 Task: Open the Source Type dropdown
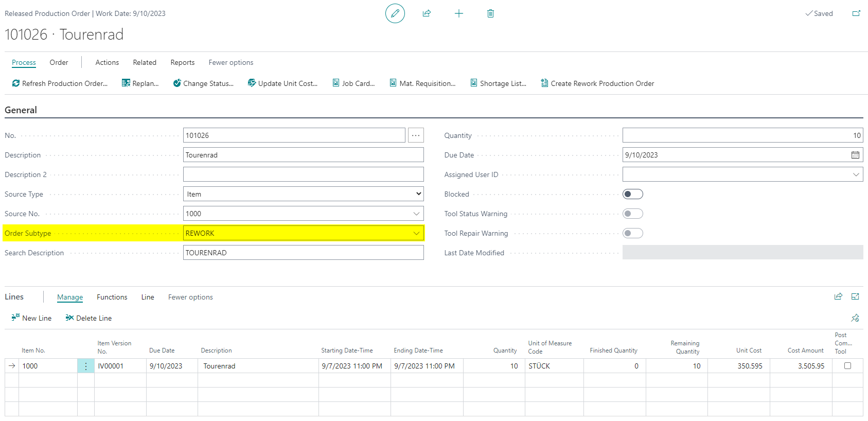pos(304,194)
